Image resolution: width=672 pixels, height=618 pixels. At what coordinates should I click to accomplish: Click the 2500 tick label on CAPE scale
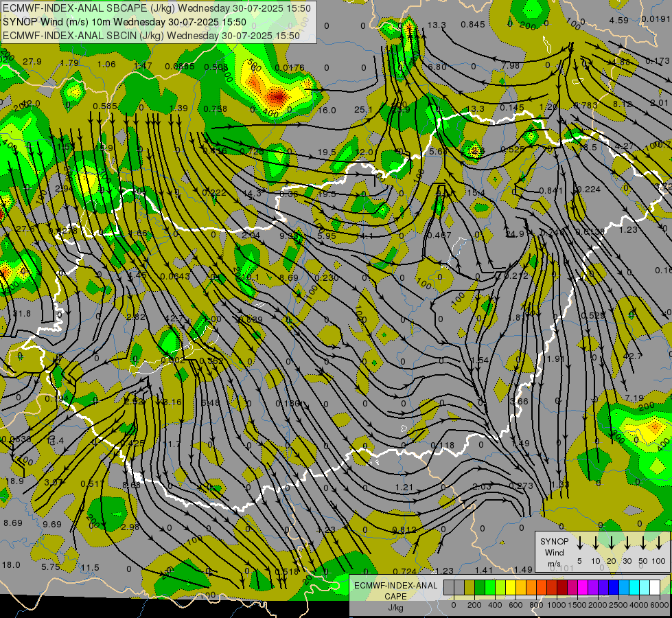tap(618, 605)
